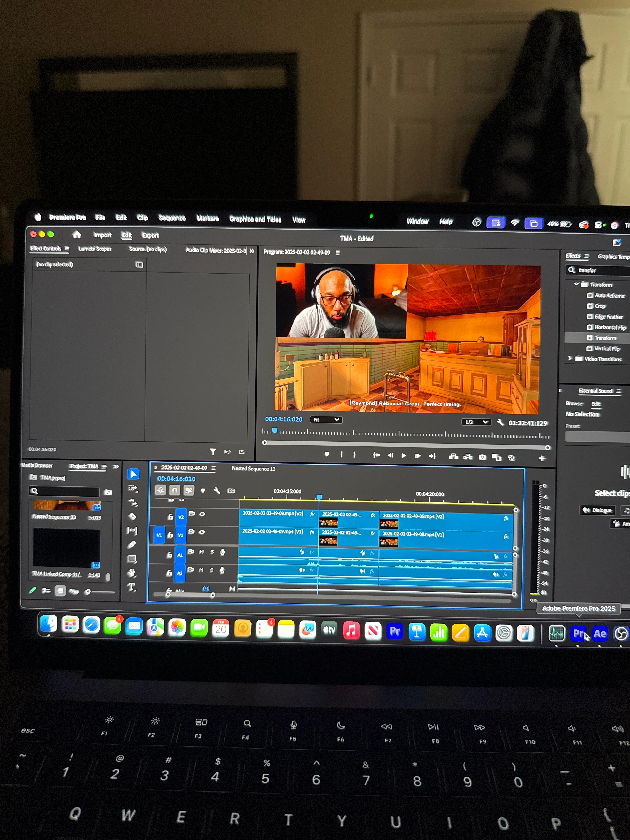This screenshot has height=840, width=630.
Task: Click the Dialogue audio type button
Action: (598, 510)
